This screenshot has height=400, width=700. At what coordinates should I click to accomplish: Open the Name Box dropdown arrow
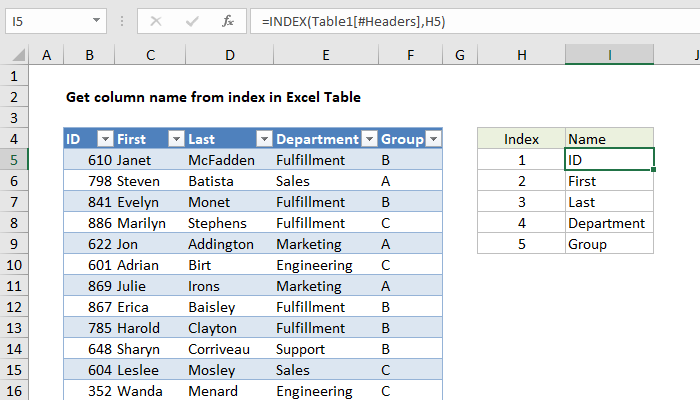click(x=95, y=20)
